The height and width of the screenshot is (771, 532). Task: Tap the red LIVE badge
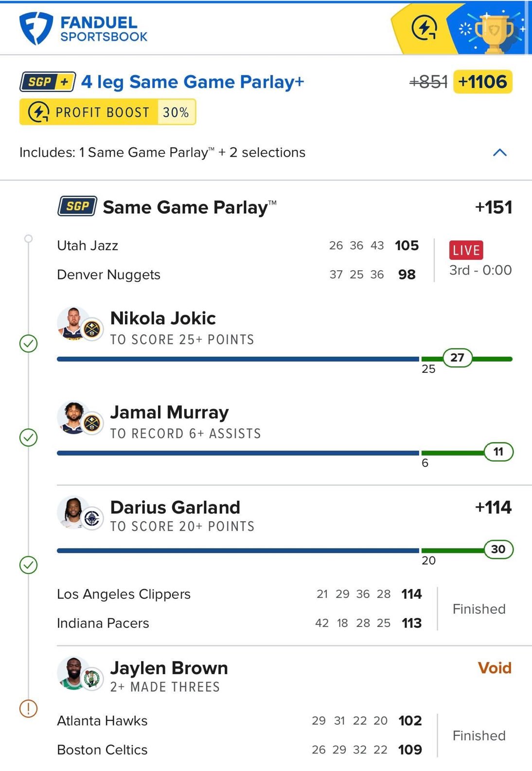(x=466, y=250)
